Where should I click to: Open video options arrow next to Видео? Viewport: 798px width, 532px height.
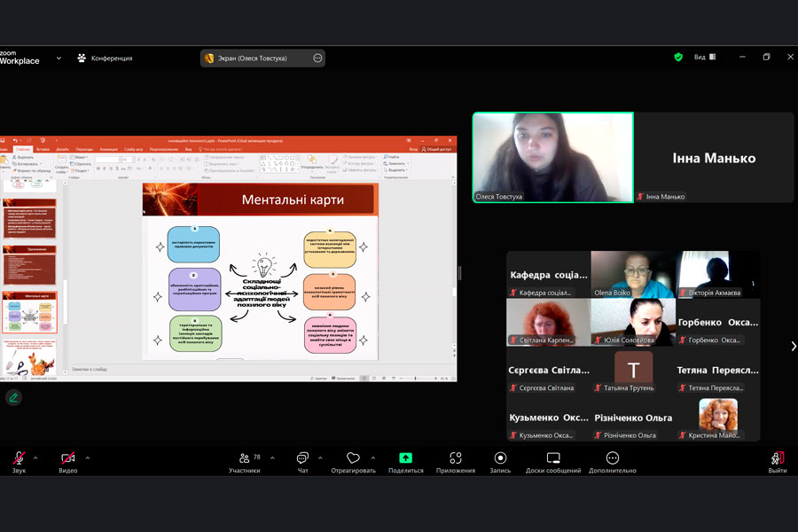click(x=88, y=458)
